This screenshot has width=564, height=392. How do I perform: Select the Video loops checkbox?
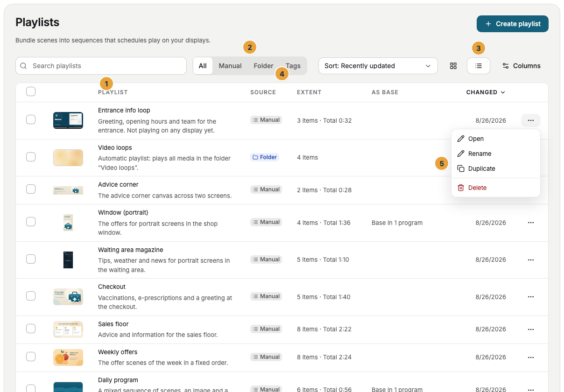pyautogui.click(x=31, y=157)
